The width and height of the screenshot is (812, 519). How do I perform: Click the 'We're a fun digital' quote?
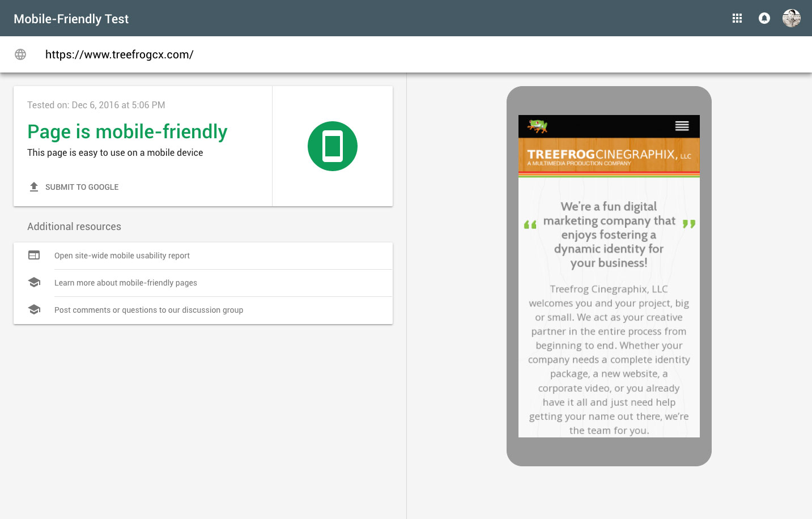(x=609, y=235)
